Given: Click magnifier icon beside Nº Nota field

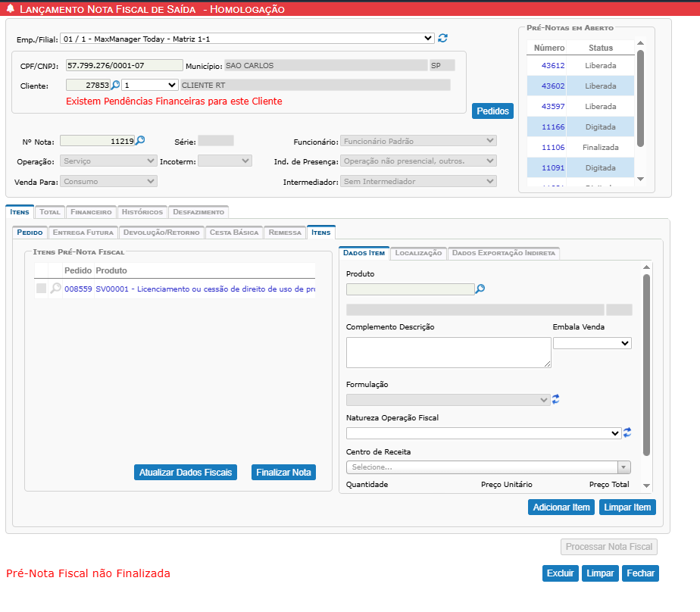Looking at the screenshot, I should tap(139, 140).
